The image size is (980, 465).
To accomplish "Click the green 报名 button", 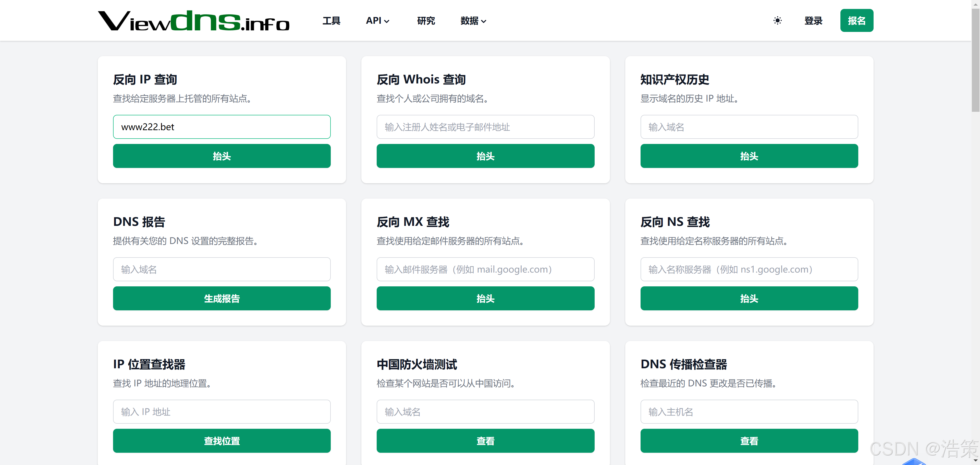I will click(857, 21).
